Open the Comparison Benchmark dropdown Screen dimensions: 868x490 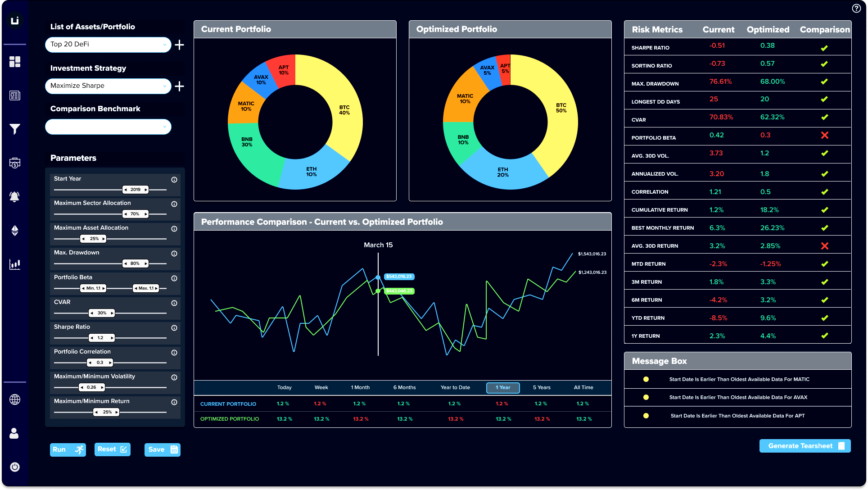108,127
